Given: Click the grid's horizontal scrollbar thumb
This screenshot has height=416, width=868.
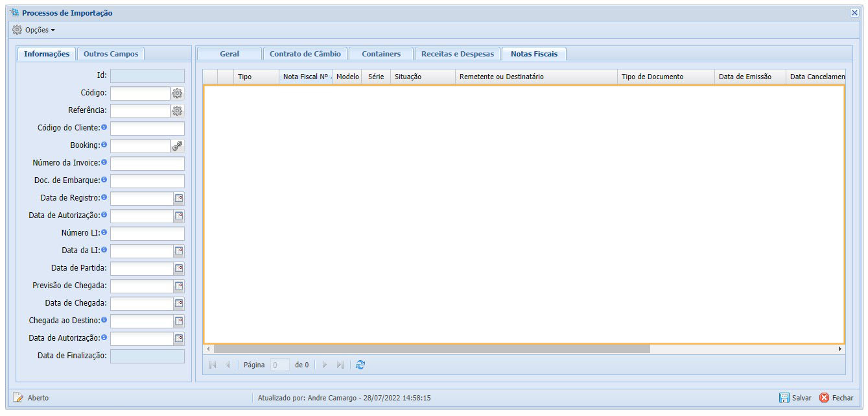Looking at the screenshot, I should click(432, 349).
